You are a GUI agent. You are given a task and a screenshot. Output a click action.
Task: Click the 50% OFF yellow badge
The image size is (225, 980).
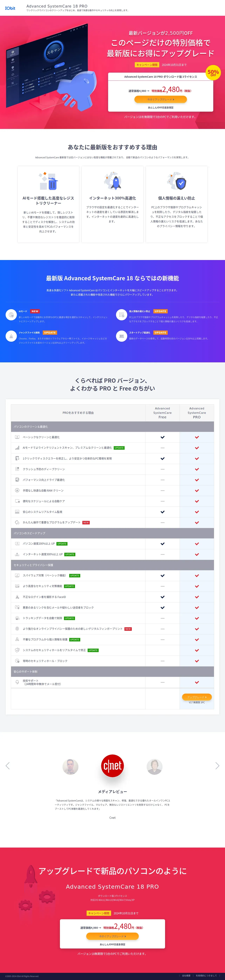[213, 72]
